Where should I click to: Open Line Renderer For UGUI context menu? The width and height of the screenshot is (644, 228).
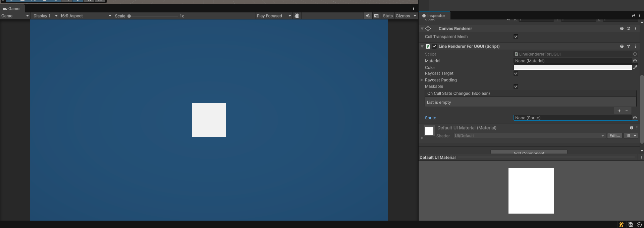click(635, 46)
